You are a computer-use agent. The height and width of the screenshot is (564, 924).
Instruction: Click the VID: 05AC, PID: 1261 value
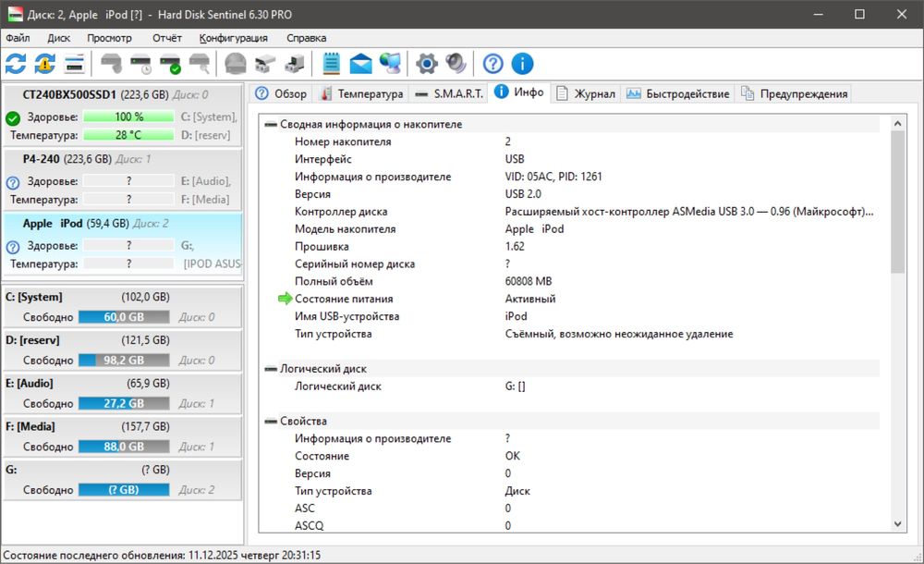553,177
